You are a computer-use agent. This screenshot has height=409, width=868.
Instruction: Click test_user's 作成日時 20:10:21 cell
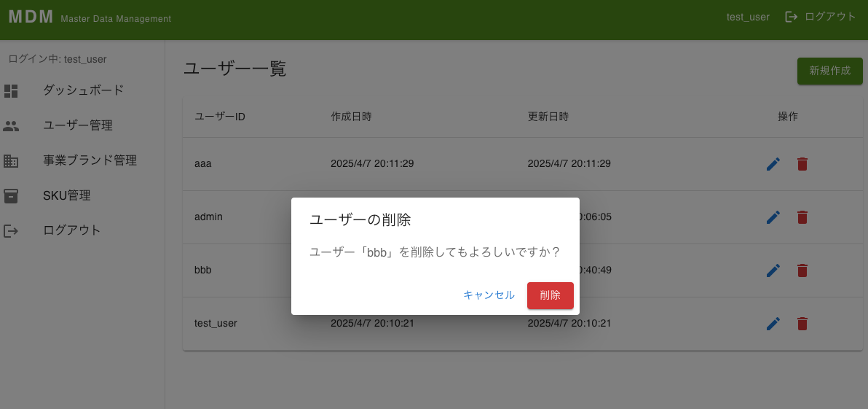point(372,323)
